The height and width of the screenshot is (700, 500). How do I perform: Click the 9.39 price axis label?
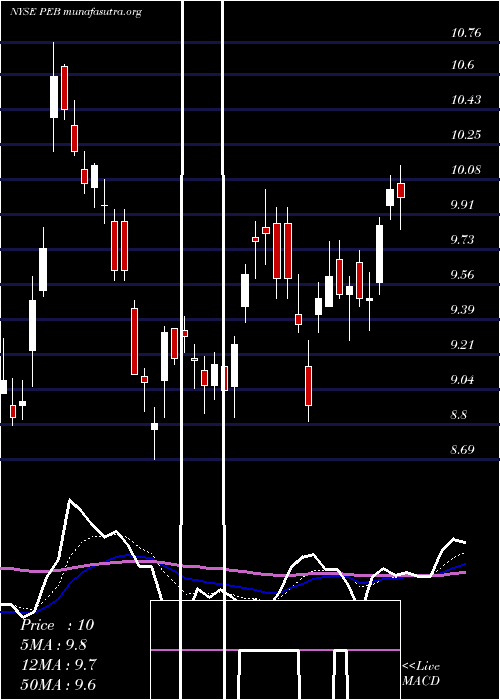pos(463,310)
